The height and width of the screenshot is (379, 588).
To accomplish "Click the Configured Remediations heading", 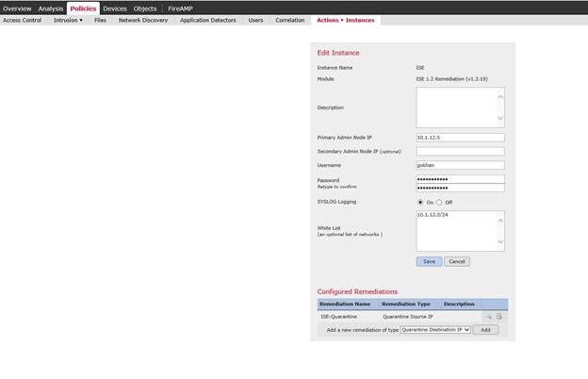I will tap(357, 291).
